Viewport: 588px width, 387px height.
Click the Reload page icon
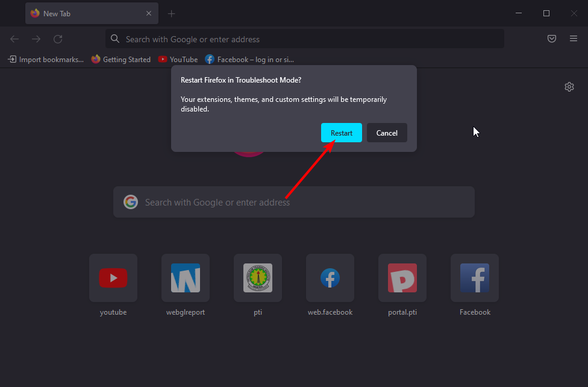coord(58,39)
